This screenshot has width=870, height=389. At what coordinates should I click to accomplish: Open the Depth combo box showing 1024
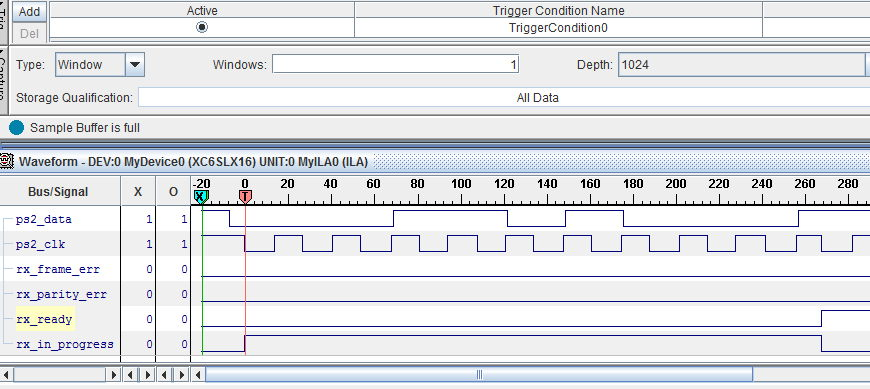click(x=743, y=65)
